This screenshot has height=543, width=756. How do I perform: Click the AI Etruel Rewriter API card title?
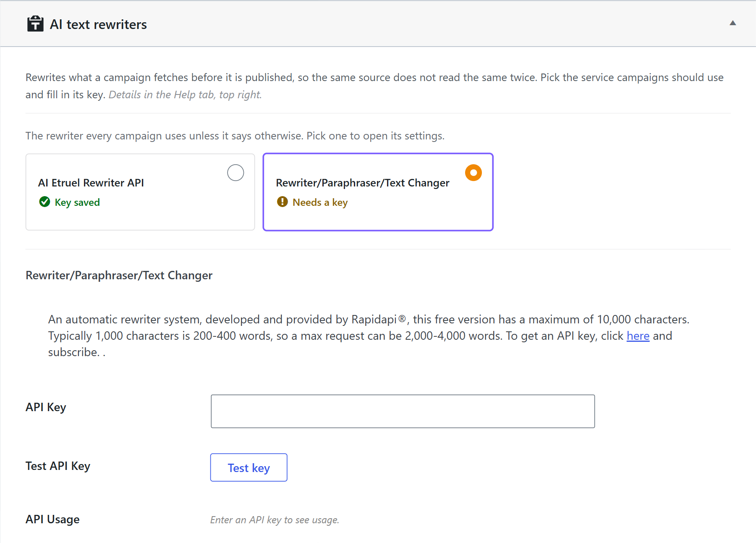tap(91, 183)
